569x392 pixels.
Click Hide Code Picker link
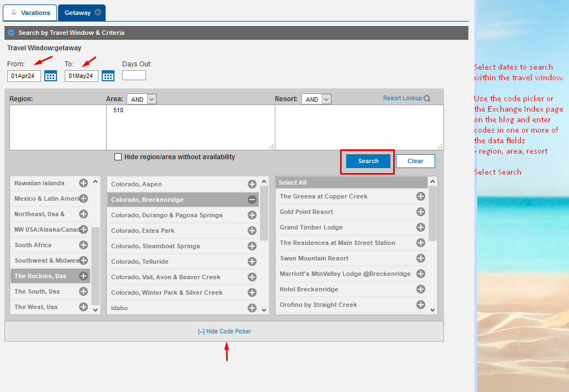(x=225, y=331)
